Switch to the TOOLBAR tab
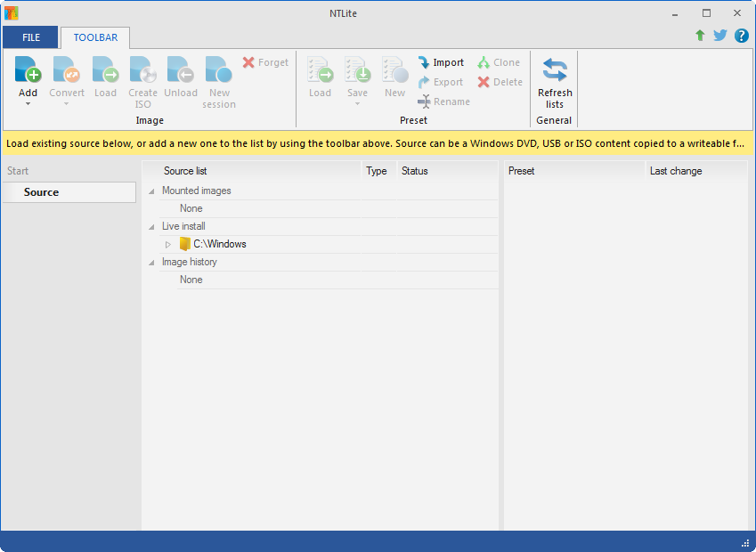This screenshot has height=552, width=756. coord(95,37)
